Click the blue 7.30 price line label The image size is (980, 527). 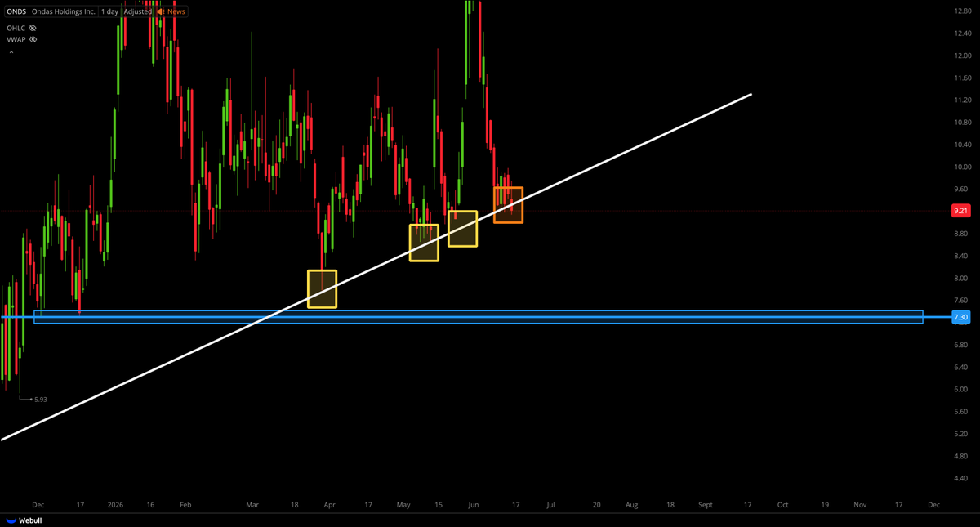click(x=961, y=316)
